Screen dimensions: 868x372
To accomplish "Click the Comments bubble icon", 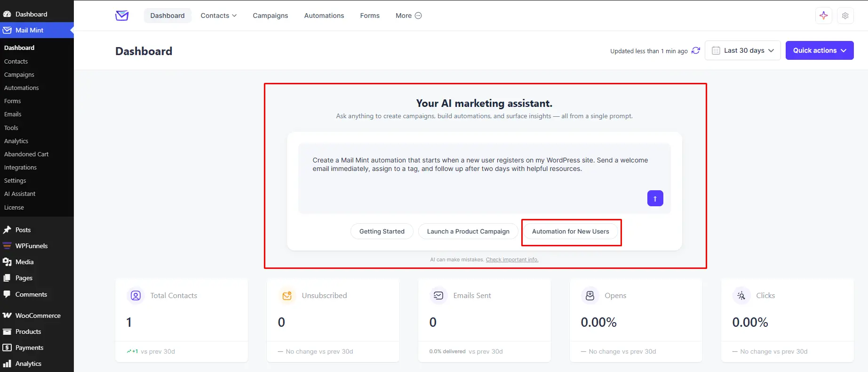I will coord(7,294).
